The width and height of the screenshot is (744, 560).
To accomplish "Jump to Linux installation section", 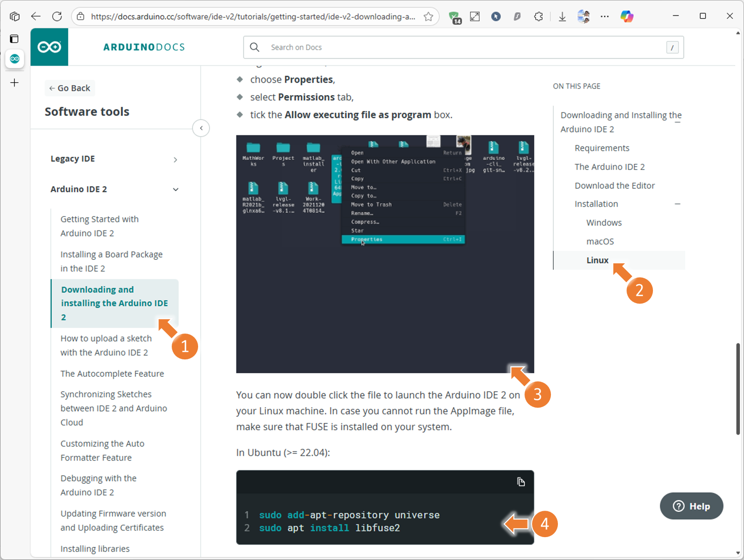I will (597, 260).
